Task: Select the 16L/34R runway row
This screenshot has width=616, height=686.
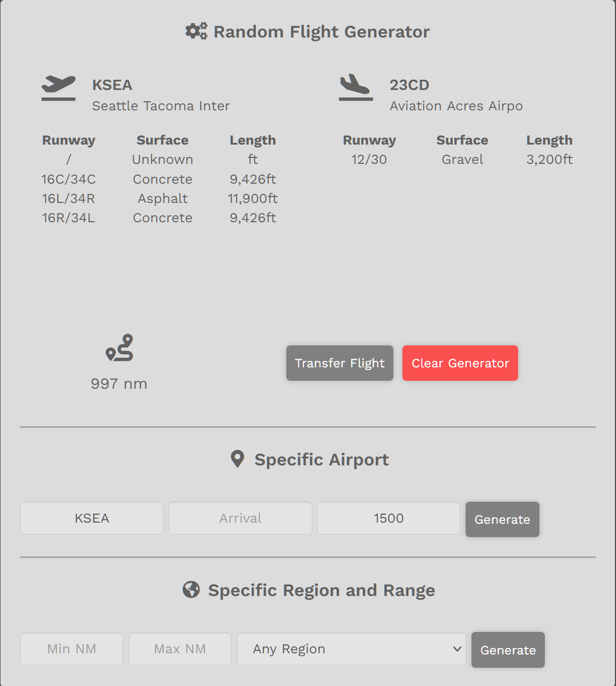Action: pos(159,199)
